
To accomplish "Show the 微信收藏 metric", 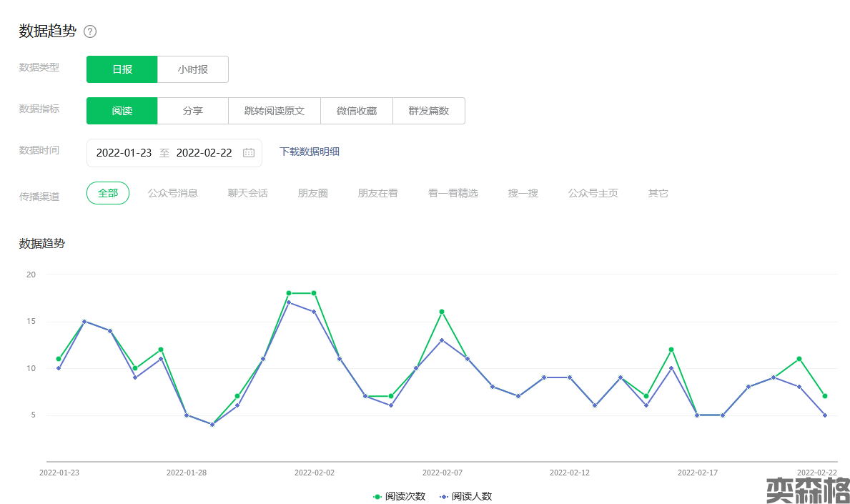I will click(357, 111).
